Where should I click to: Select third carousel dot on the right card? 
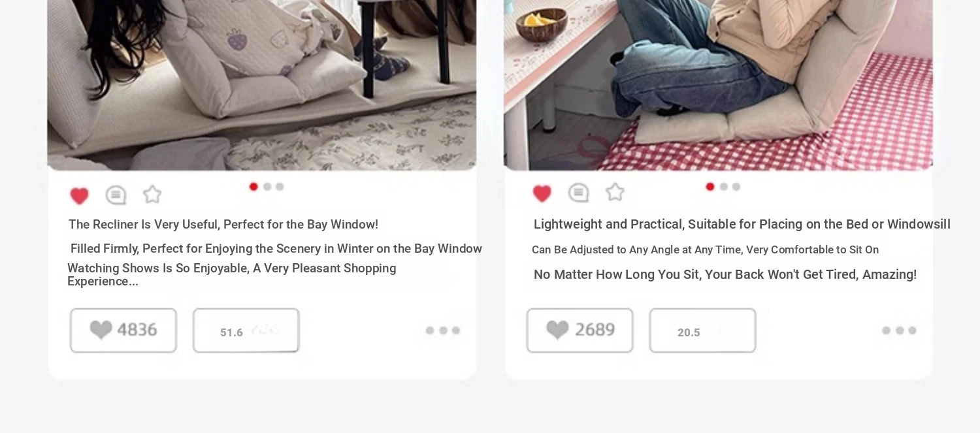736,187
